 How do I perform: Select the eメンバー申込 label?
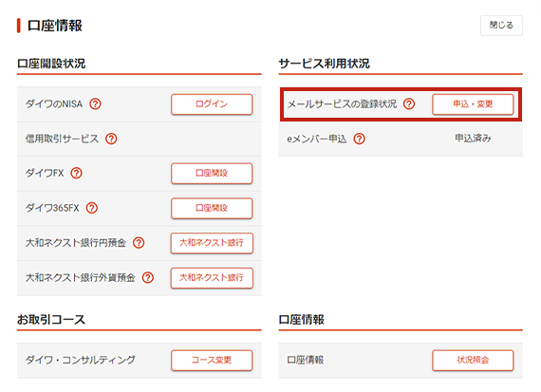pyautogui.click(x=317, y=139)
